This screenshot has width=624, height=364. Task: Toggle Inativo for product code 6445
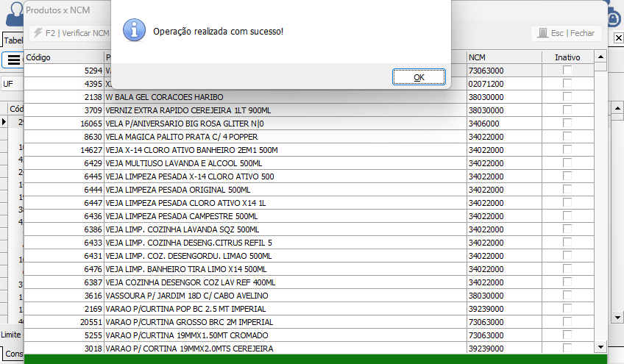pyautogui.click(x=567, y=176)
